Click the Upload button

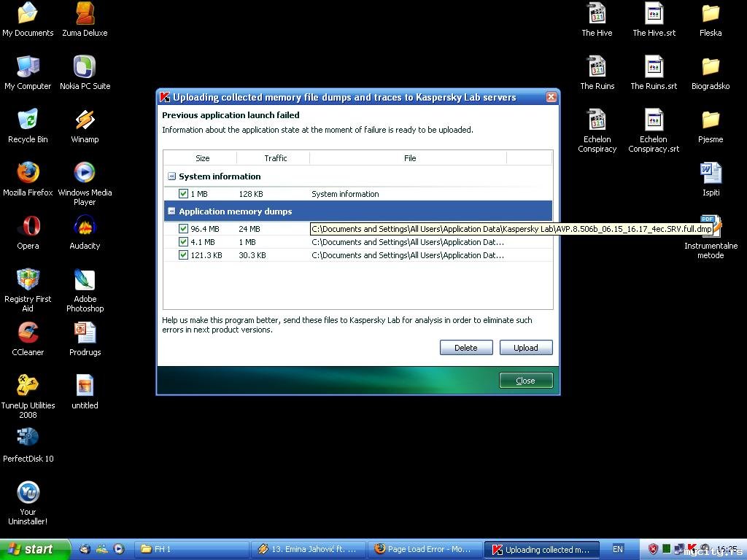(x=526, y=348)
